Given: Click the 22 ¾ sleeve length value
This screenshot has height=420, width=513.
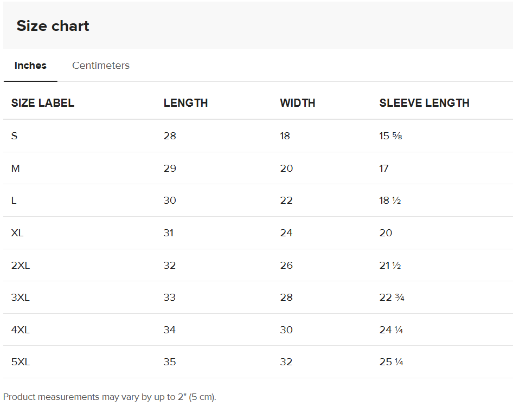Looking at the screenshot, I should [x=392, y=298].
